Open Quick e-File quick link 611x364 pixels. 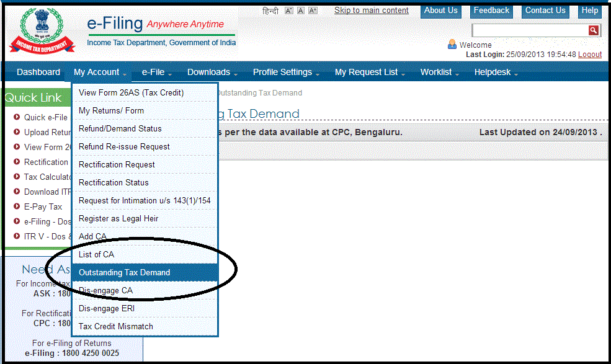[x=45, y=117]
